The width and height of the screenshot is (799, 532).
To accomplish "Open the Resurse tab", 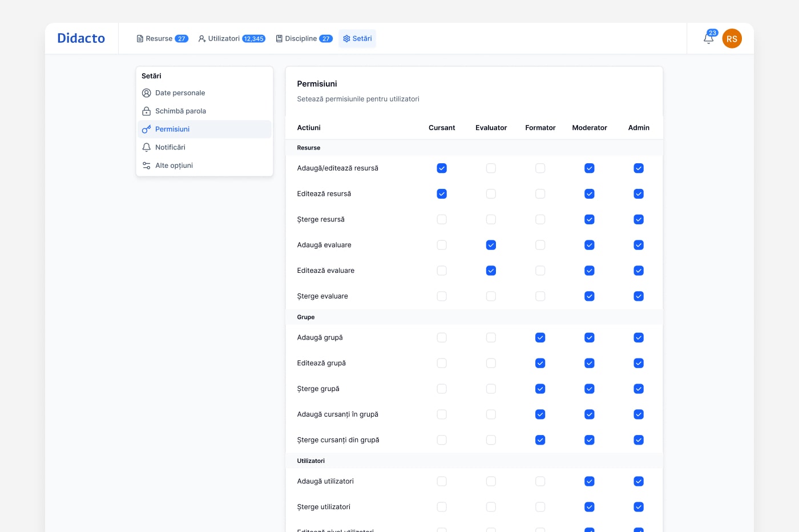I will (x=162, y=39).
